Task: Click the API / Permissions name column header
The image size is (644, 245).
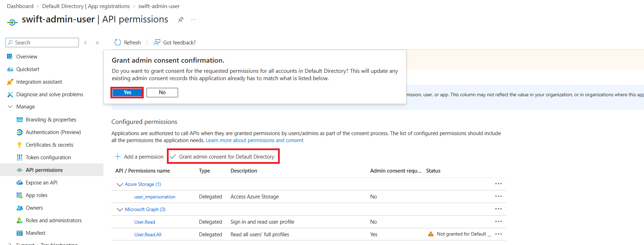Action: coord(143,171)
